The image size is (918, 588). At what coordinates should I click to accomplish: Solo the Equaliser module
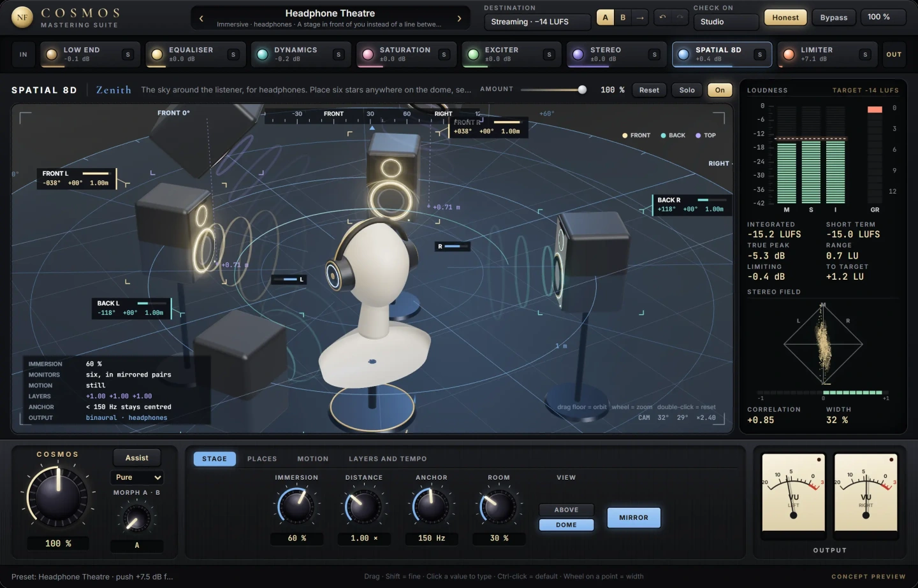click(233, 55)
